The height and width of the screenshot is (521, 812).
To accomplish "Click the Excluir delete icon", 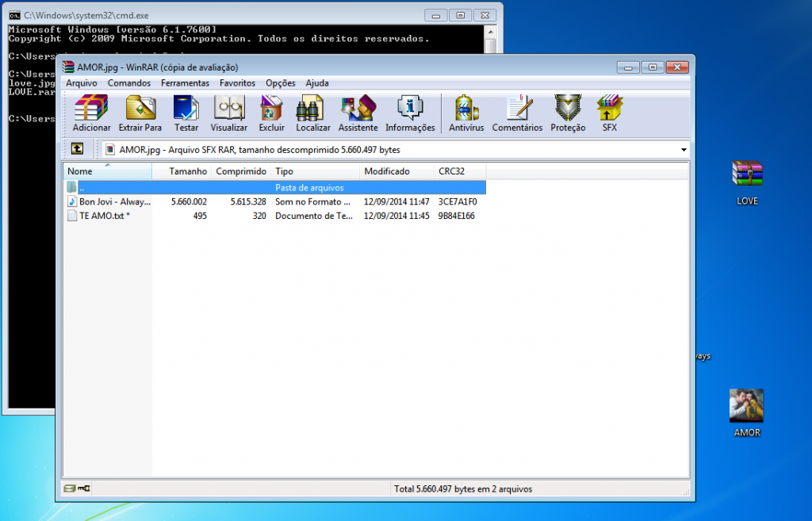I will 271,113.
